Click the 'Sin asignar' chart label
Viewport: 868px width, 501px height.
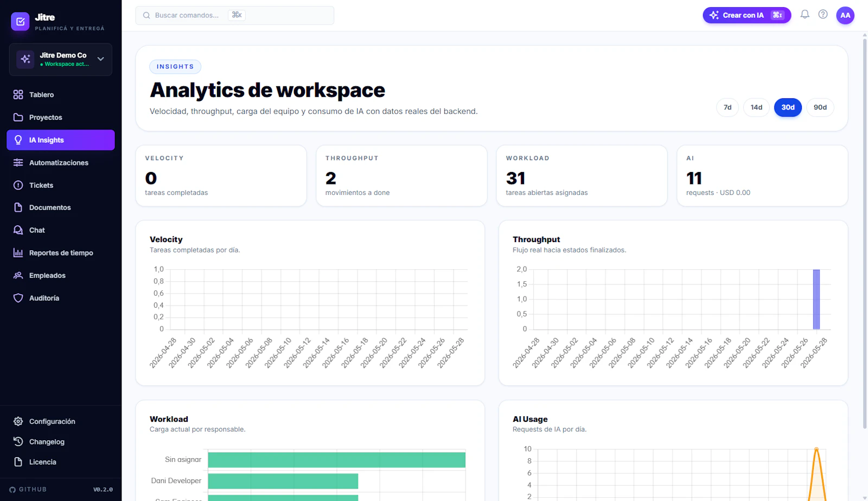(183, 460)
